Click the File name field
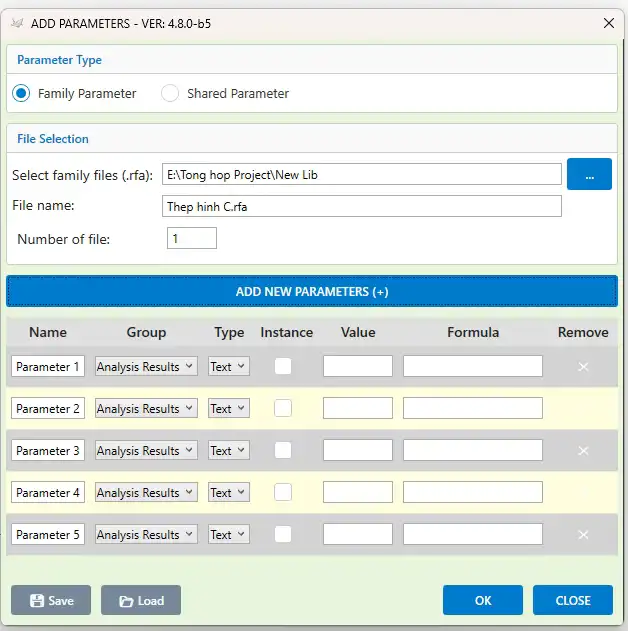Screen dimensions: 628x631 [362, 206]
